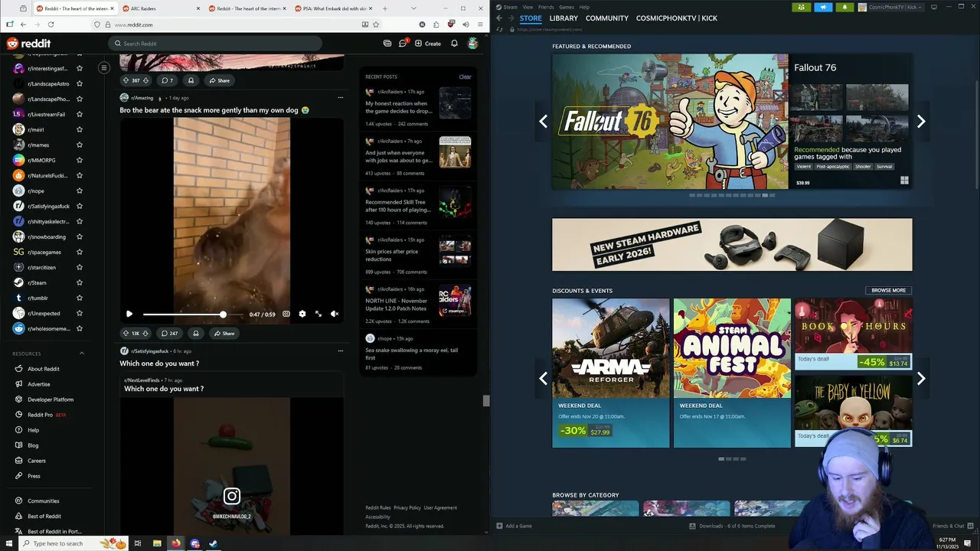980x551 pixels.
Task: Clear the Recent Posts list
Action: 465,77
